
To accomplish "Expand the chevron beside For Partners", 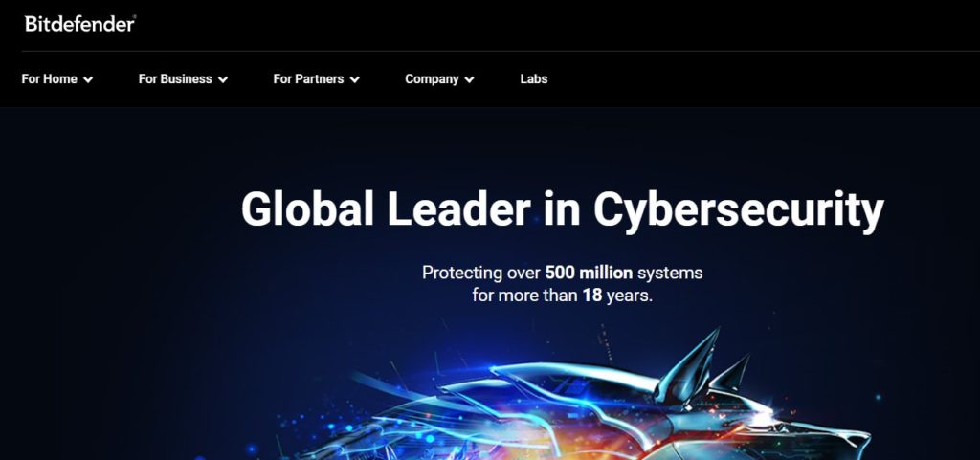I will tap(354, 80).
